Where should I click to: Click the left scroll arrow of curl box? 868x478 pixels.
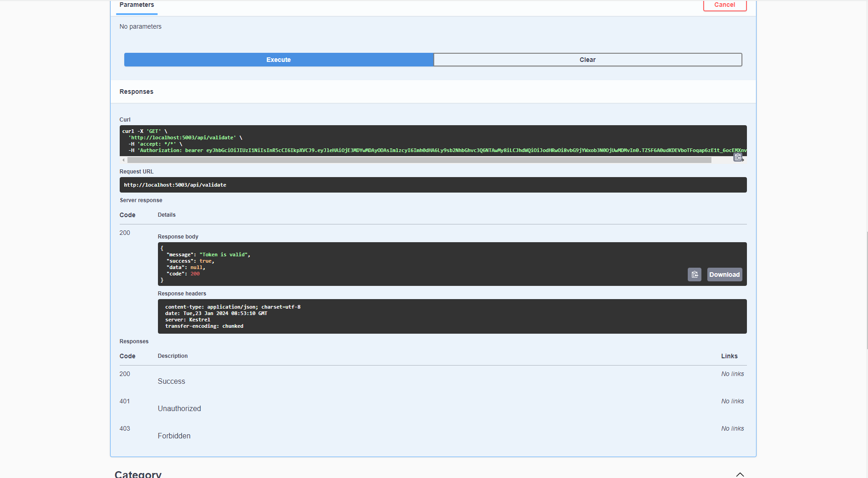[x=123, y=160]
